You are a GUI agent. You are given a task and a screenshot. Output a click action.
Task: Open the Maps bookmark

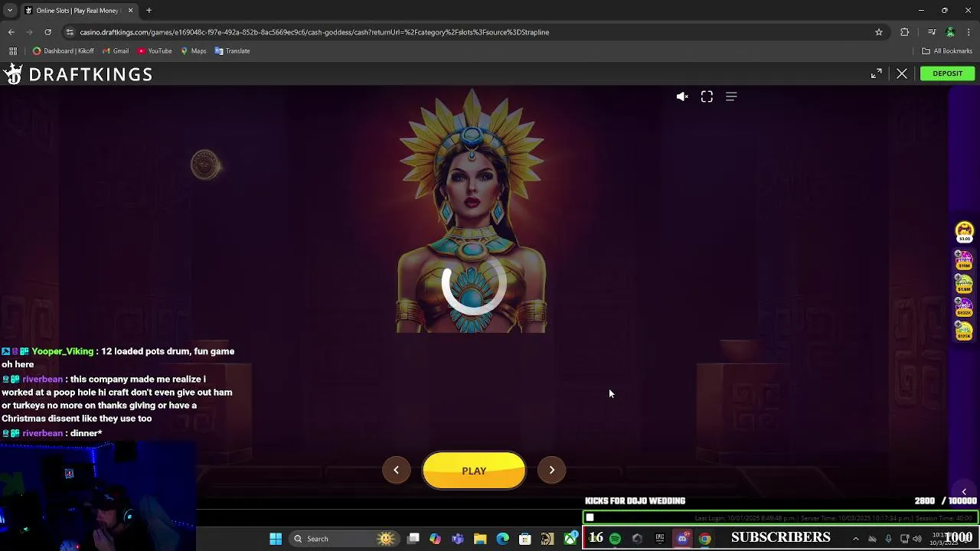click(x=194, y=51)
